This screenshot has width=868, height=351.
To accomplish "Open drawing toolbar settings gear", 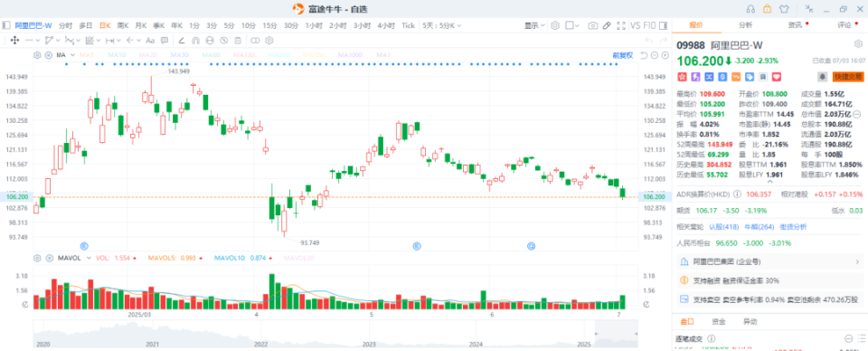I will pyautogui.click(x=269, y=41).
